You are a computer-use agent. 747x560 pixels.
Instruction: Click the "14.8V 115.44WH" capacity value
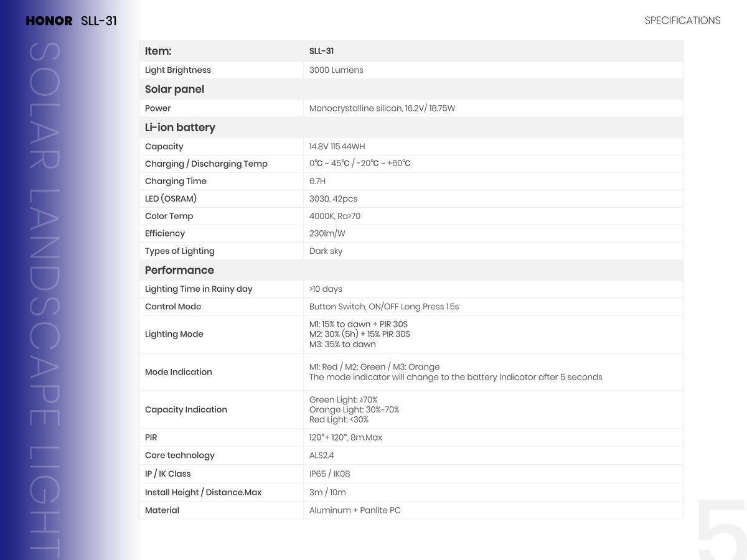pos(337,147)
